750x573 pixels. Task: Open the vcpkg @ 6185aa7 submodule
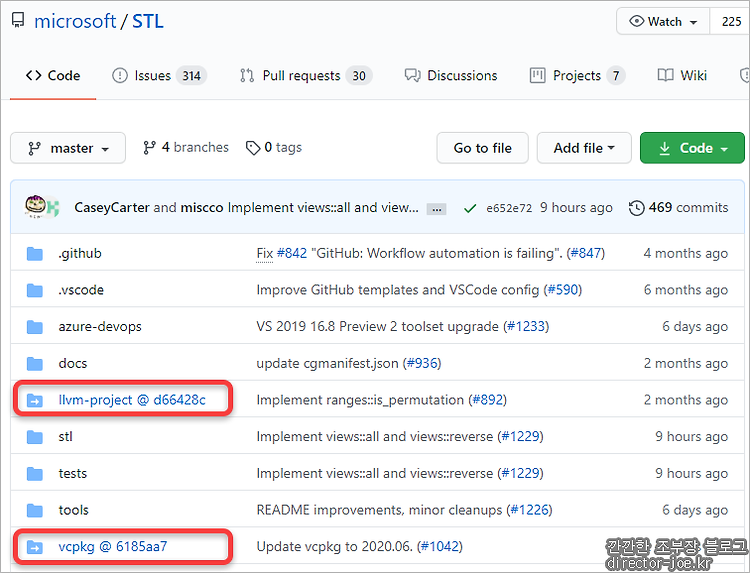point(113,546)
